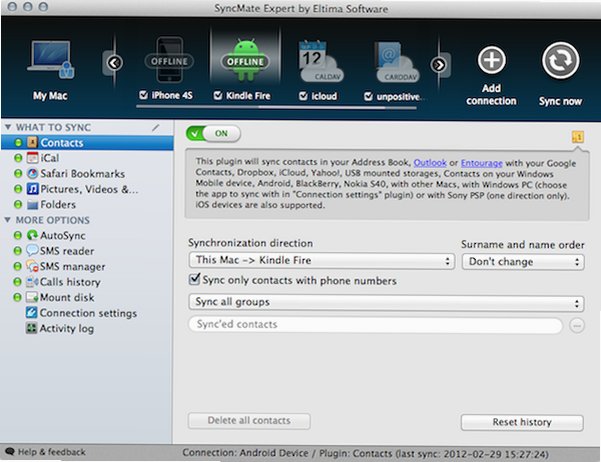This screenshot has height=462, width=601.
Task: Select the iCal plugin
Action: (x=43, y=158)
